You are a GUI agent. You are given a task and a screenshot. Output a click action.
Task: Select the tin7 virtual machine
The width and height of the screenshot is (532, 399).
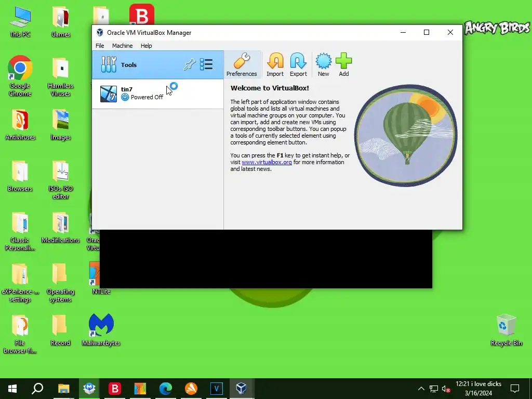coord(158,94)
